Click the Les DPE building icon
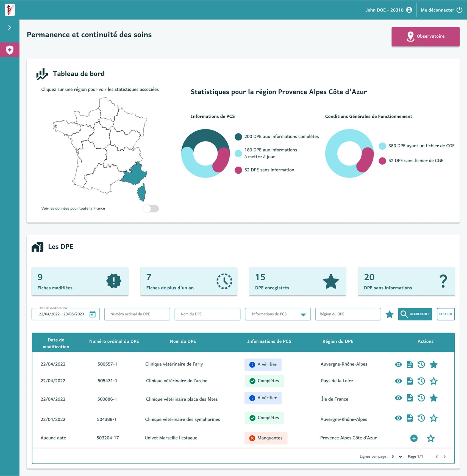This screenshot has width=467, height=476. coord(37,247)
